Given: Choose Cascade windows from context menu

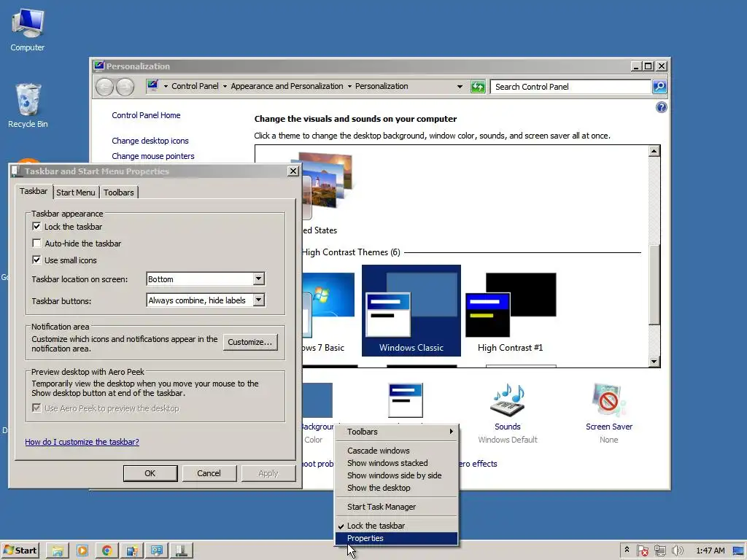Looking at the screenshot, I should [x=396, y=451].
